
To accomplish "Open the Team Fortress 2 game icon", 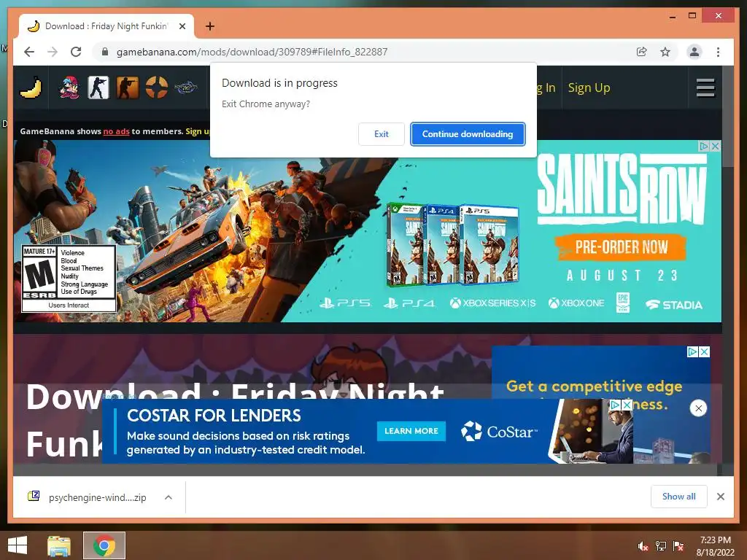I will tap(156, 87).
